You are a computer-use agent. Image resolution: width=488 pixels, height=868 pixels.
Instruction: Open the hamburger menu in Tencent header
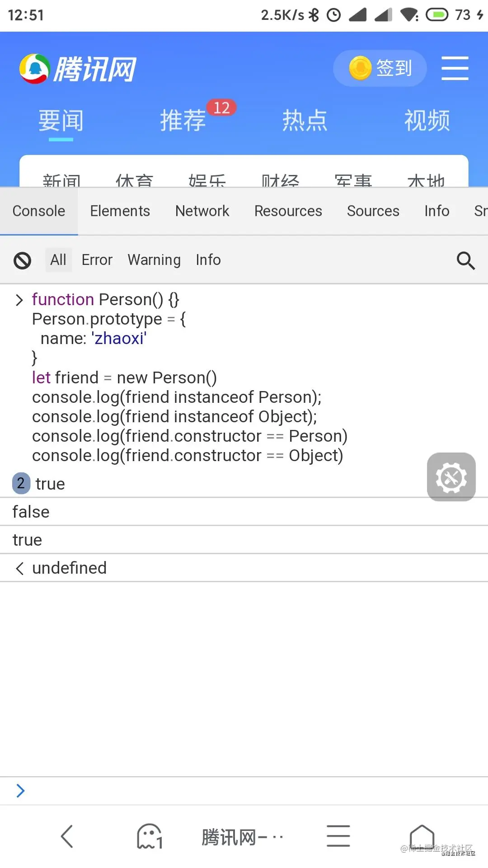pos(455,68)
